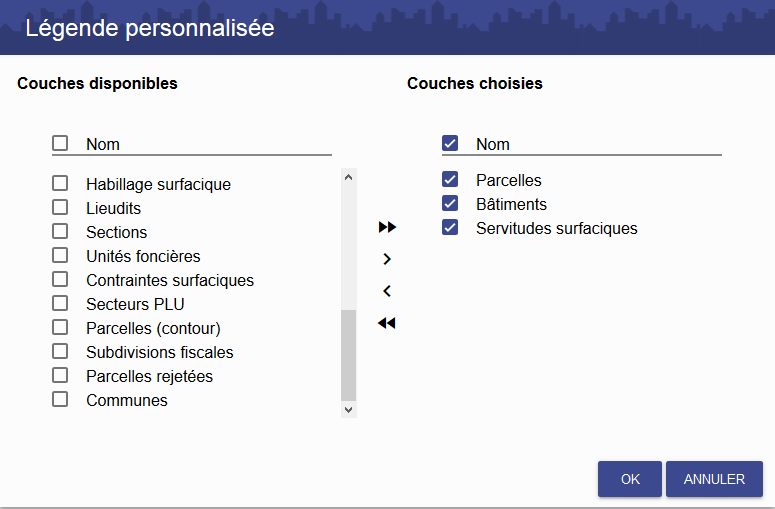The image size is (775, 509).
Task: Move all layers to chosen list
Action: (x=387, y=227)
